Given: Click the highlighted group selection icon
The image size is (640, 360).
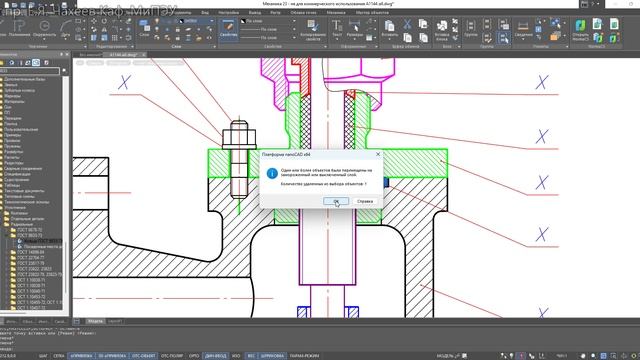Looking at the screenshot, I should [x=504, y=38].
